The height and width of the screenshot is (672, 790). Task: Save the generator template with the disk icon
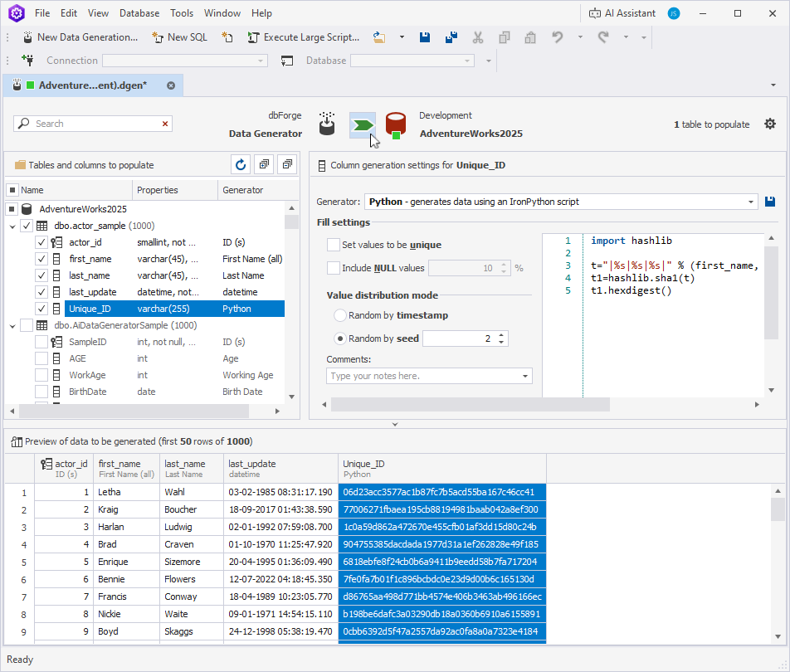[770, 202]
